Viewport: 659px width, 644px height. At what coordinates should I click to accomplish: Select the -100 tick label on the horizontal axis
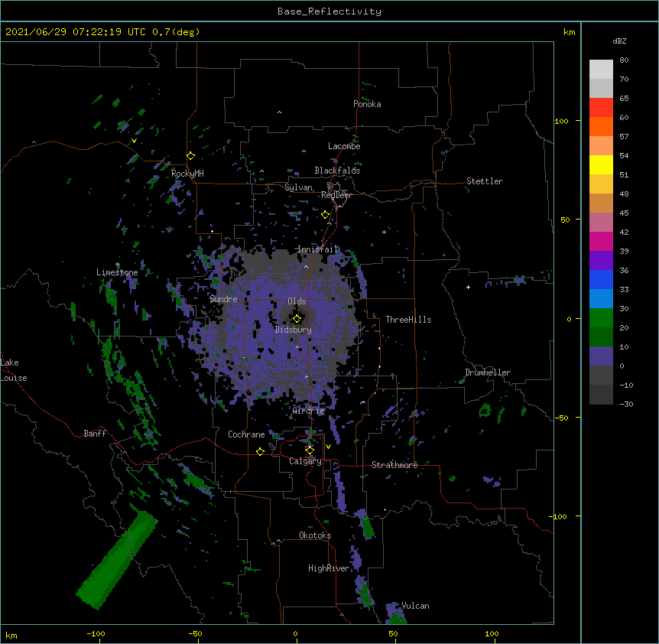96,633
